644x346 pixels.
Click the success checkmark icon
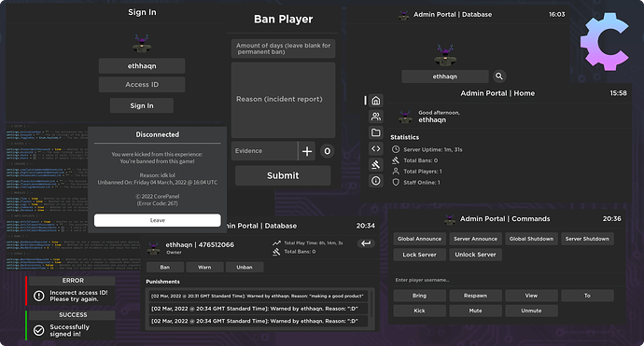(39, 330)
